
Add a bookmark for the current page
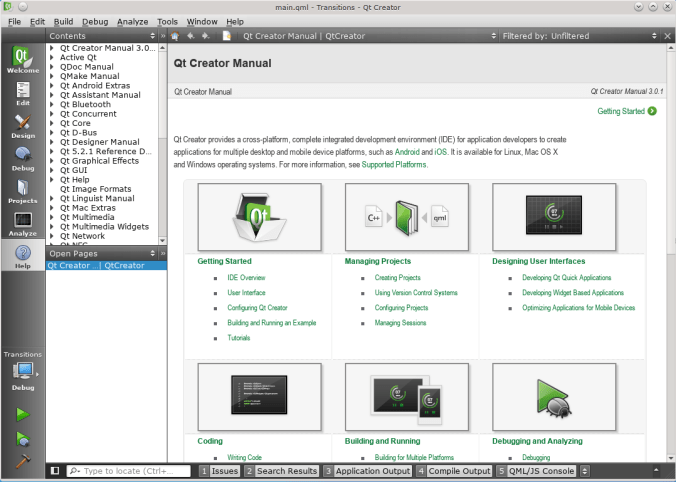coord(227,36)
